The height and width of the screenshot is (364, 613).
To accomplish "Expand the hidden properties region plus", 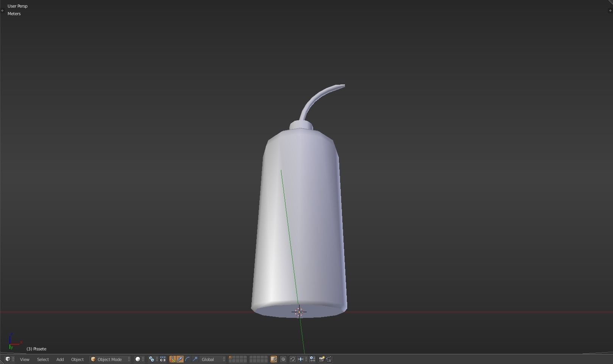I will (610, 11).
